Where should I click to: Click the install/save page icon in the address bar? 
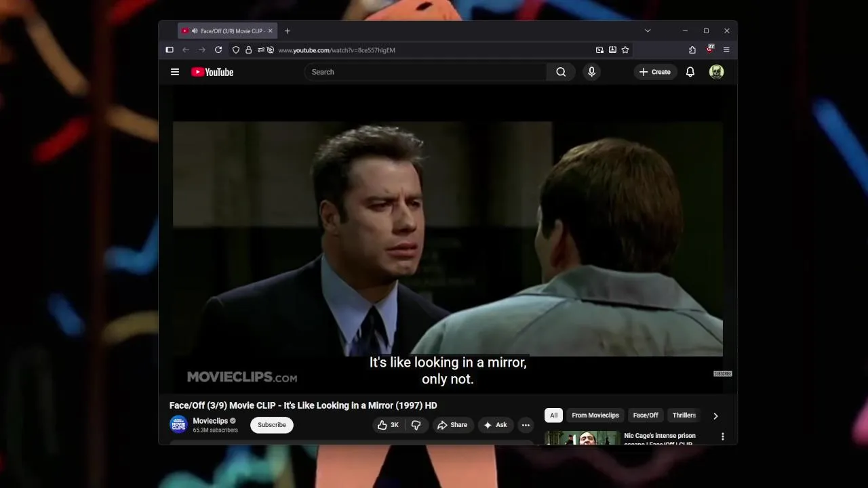point(612,50)
